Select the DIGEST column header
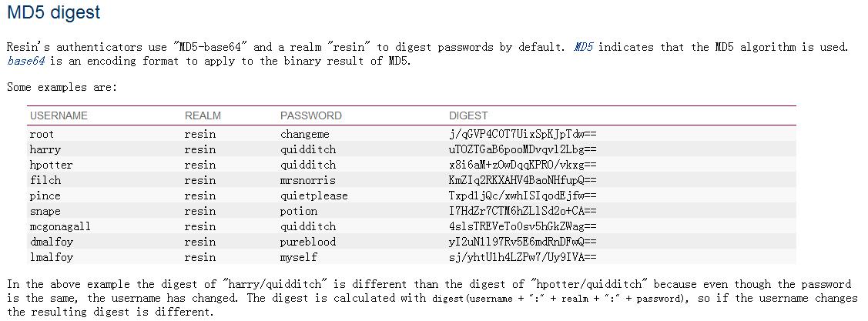The width and height of the screenshot is (868, 321). coord(468,115)
